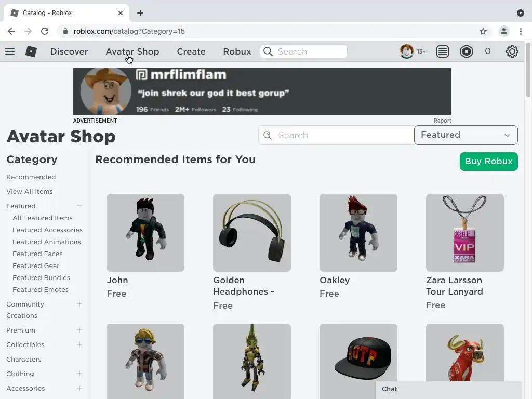The width and height of the screenshot is (532, 399).
Task: Expand the Collectibles category
Action: click(79, 345)
